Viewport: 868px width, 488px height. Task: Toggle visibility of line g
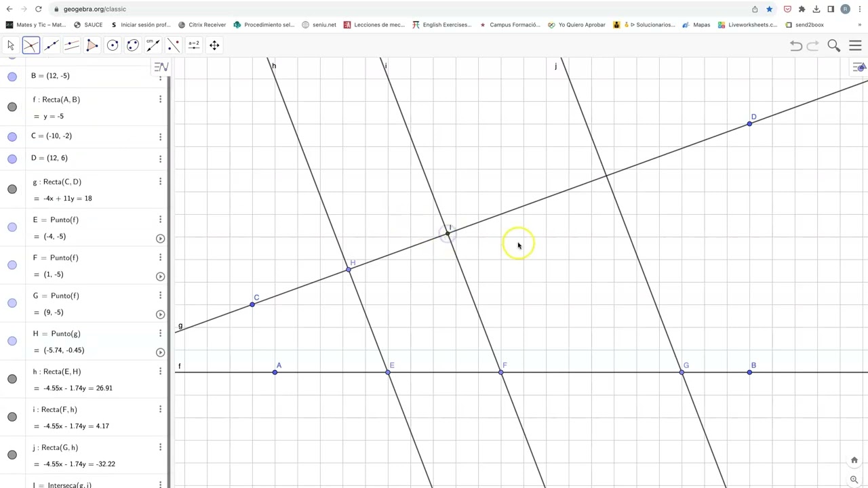click(12, 189)
